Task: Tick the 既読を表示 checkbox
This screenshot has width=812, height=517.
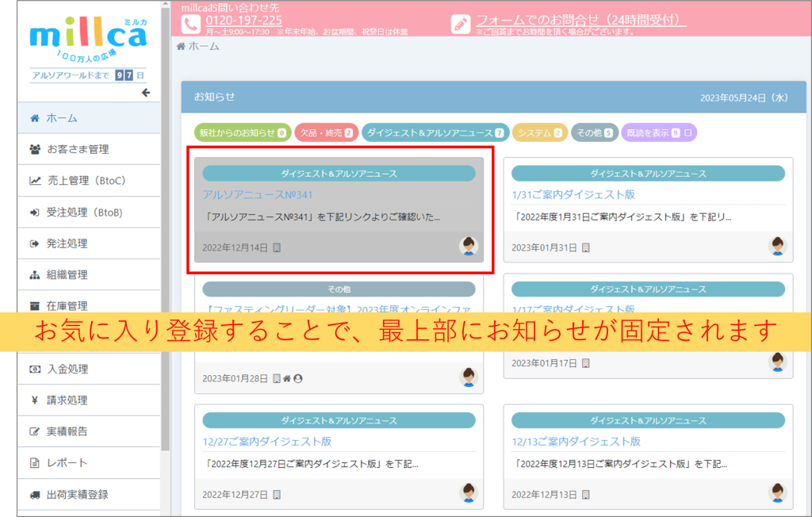Action: (x=688, y=133)
